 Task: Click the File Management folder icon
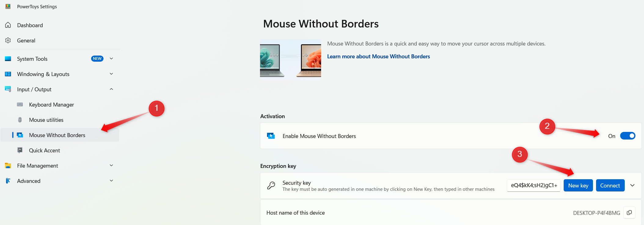[x=8, y=165]
